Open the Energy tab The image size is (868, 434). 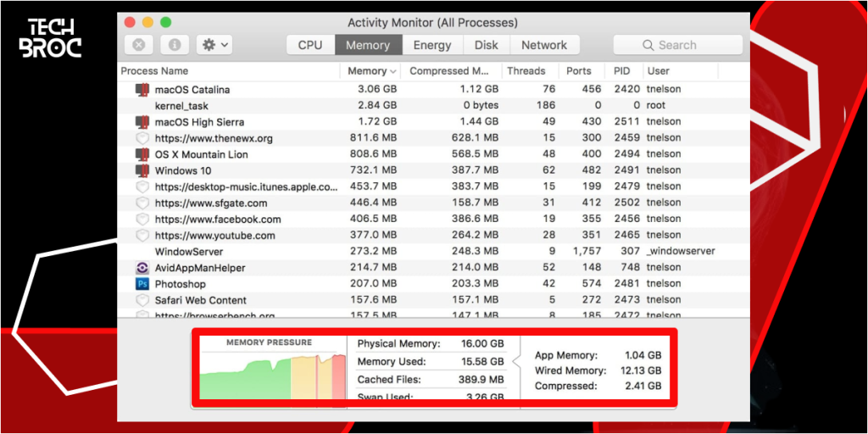(432, 46)
